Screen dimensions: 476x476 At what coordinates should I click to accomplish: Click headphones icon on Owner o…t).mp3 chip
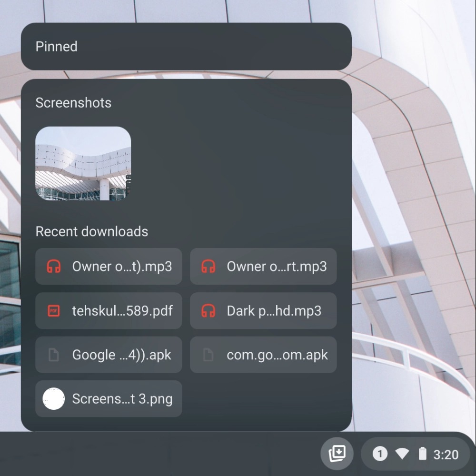(54, 267)
